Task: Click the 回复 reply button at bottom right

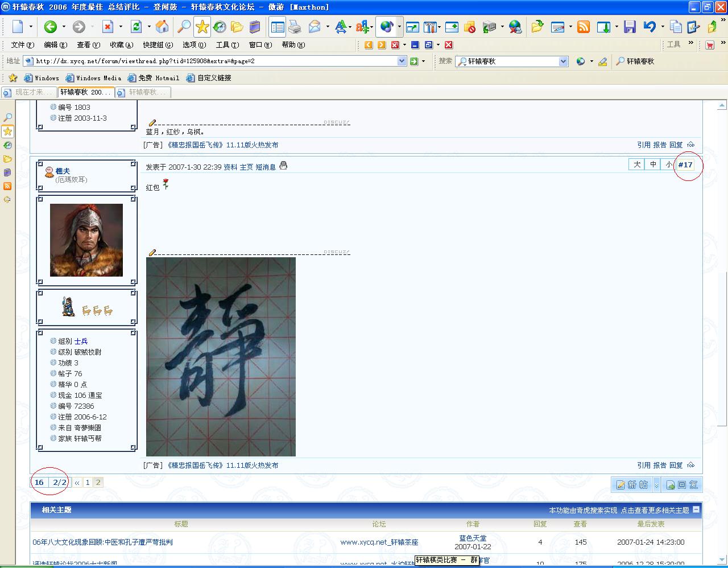Action: click(681, 485)
